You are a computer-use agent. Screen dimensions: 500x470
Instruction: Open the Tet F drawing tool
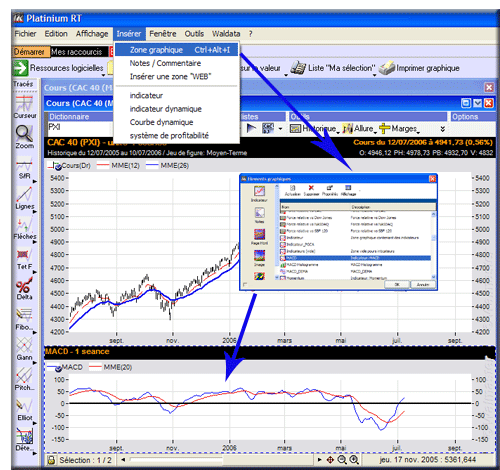24,259
